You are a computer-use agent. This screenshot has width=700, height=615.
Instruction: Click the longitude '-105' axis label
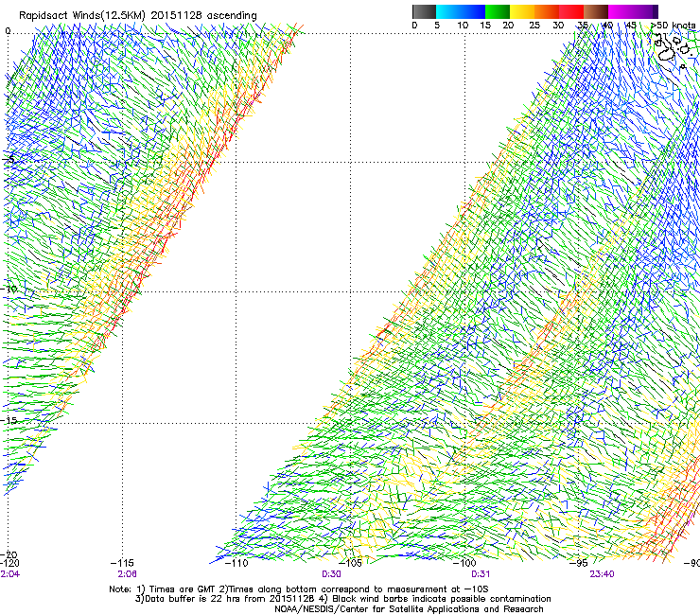tap(350, 563)
